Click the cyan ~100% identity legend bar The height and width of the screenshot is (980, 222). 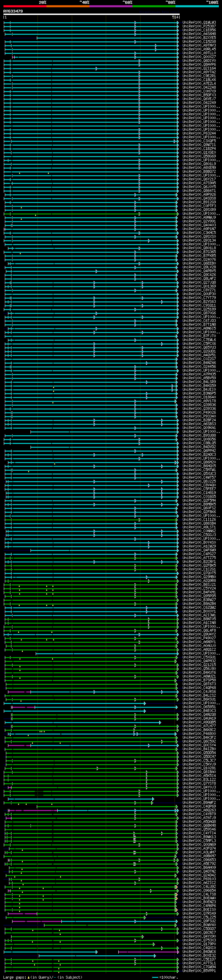pos(197,7)
